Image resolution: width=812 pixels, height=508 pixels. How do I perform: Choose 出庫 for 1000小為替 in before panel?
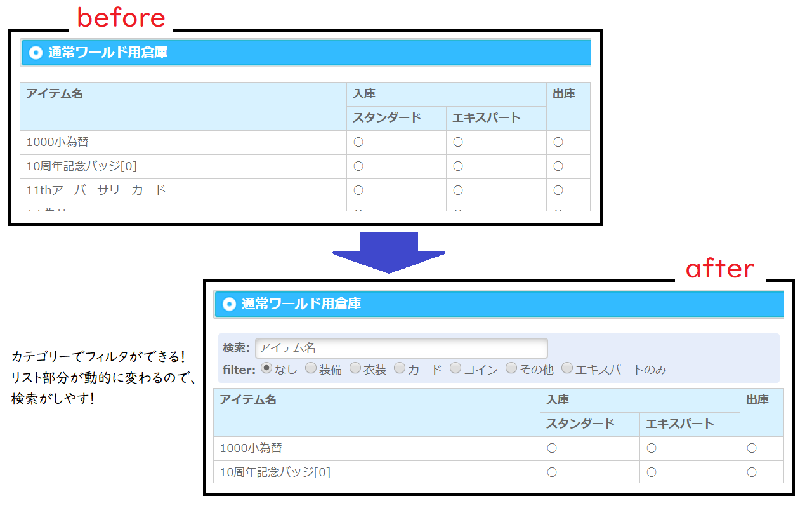click(x=558, y=142)
